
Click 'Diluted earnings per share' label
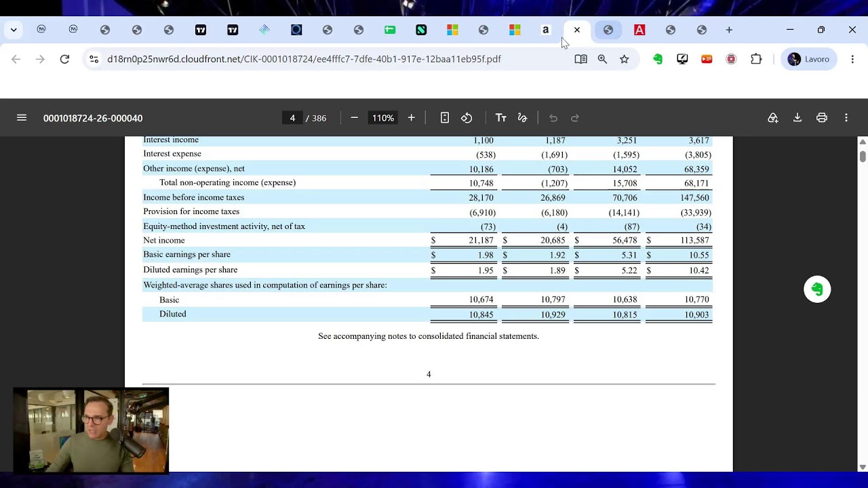[190, 270]
